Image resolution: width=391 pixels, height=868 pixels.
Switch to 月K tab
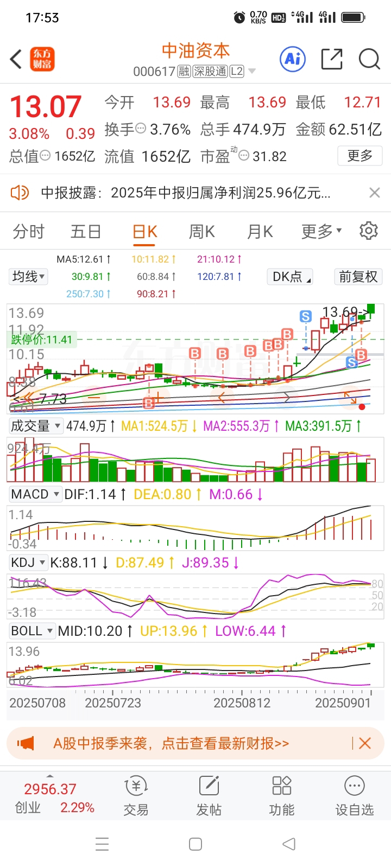point(260,232)
